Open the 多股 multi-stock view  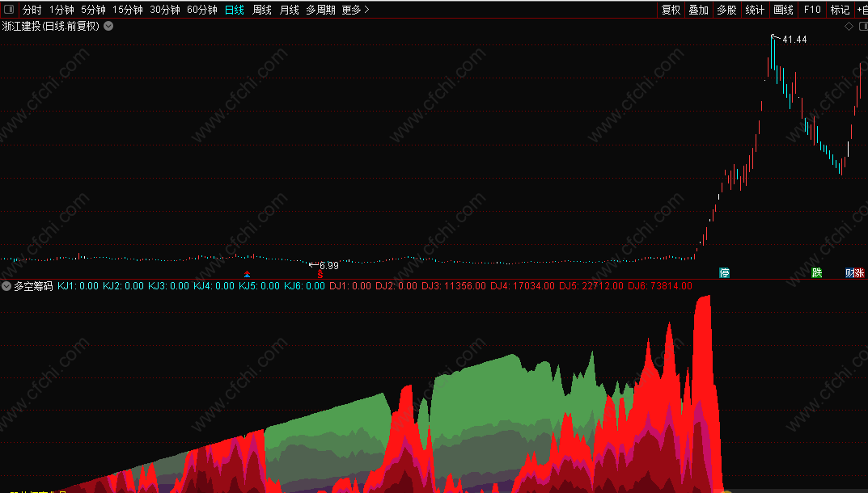tap(726, 10)
